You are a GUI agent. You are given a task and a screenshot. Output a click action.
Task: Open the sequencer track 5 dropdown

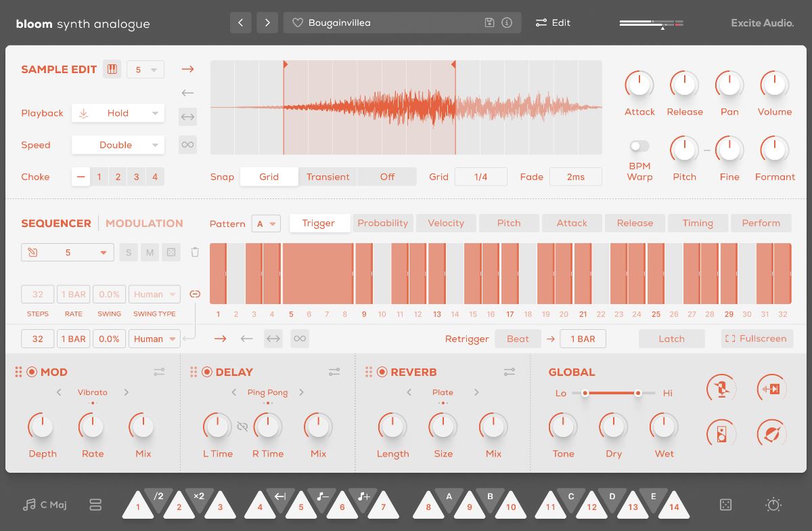tap(68, 253)
